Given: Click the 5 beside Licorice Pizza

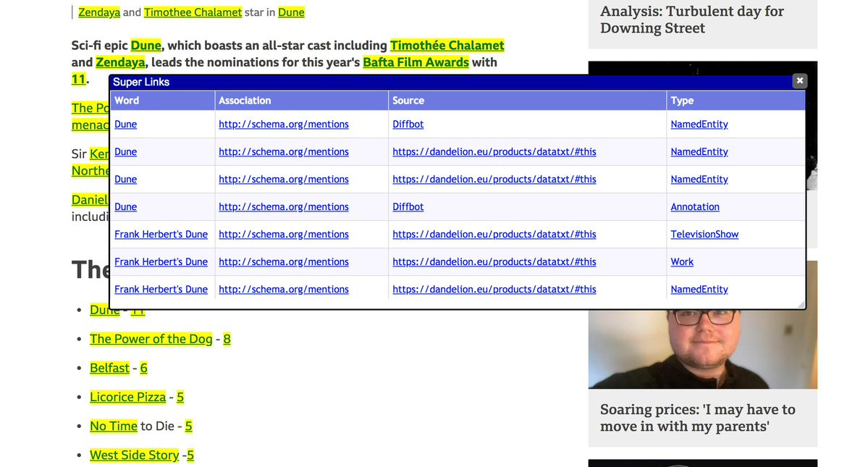Looking at the screenshot, I should (180, 397).
